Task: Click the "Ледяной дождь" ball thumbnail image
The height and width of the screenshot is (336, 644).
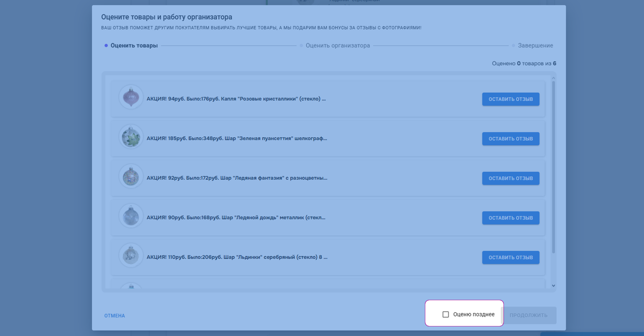Action: [x=131, y=216]
